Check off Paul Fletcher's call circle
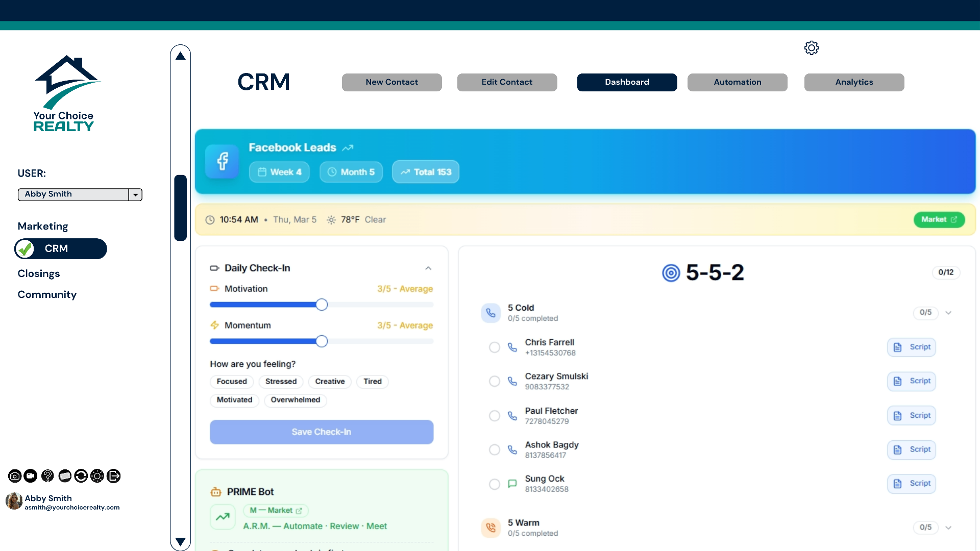 coord(495,416)
